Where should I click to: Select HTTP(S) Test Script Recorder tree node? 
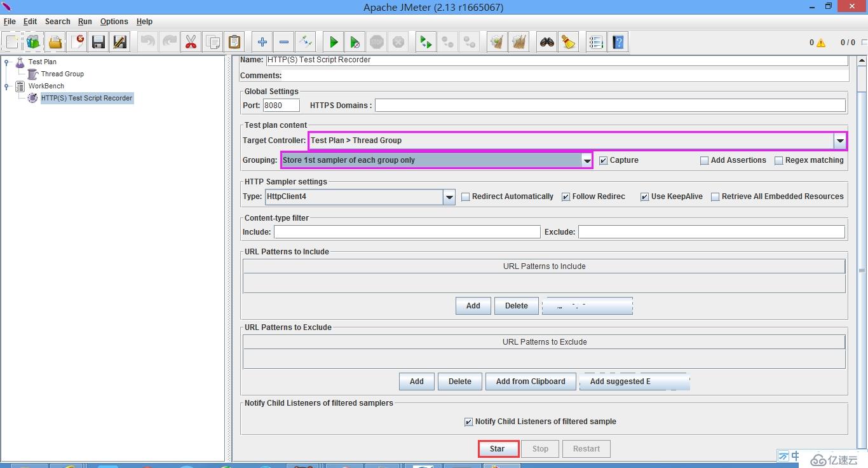[87, 99]
